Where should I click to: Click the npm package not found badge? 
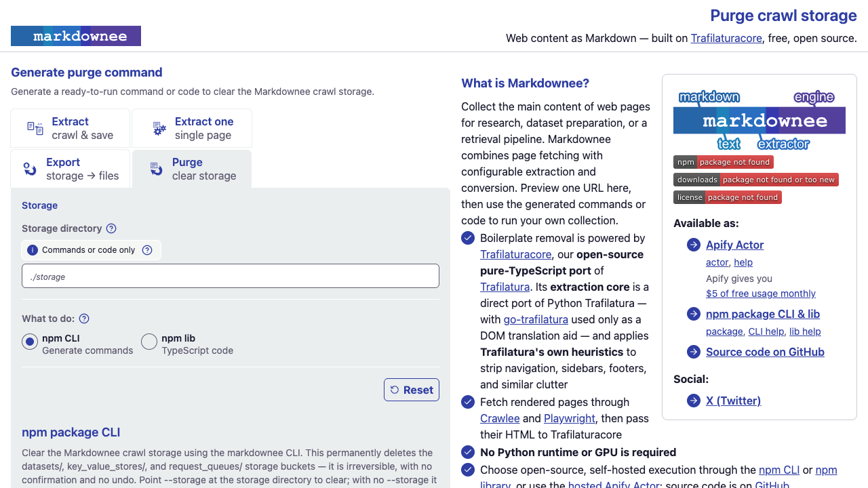724,162
